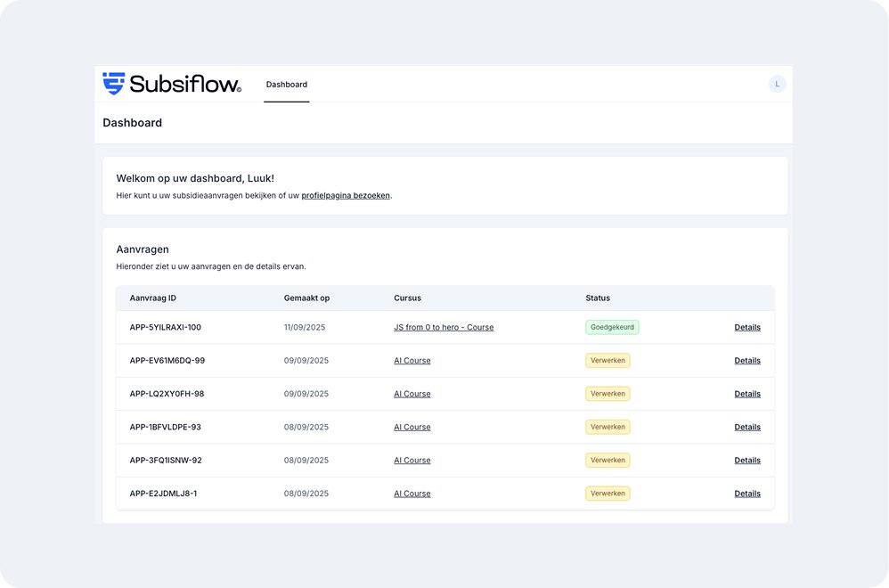Image resolution: width=889 pixels, height=588 pixels.
Task: Click the date 11/09/2025
Action: point(305,327)
